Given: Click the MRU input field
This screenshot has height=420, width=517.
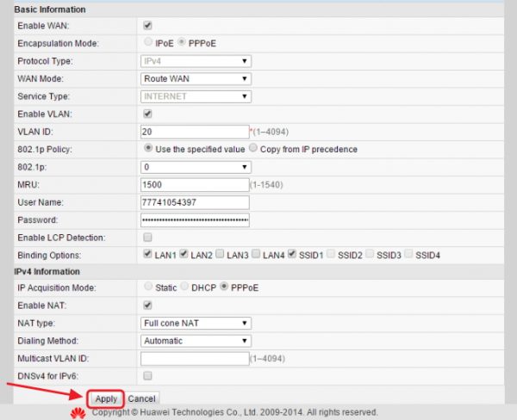Looking at the screenshot, I should (x=195, y=184).
